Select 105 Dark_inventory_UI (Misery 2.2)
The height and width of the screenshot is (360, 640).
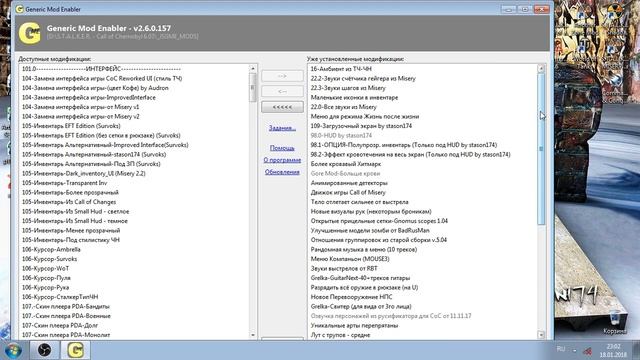pos(84,173)
